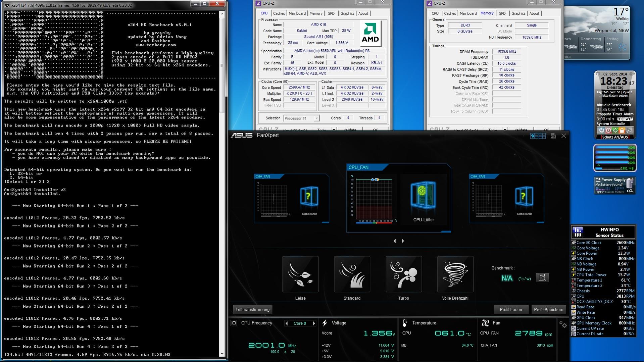Open the About tab in right CPU-Z

tap(534, 13)
